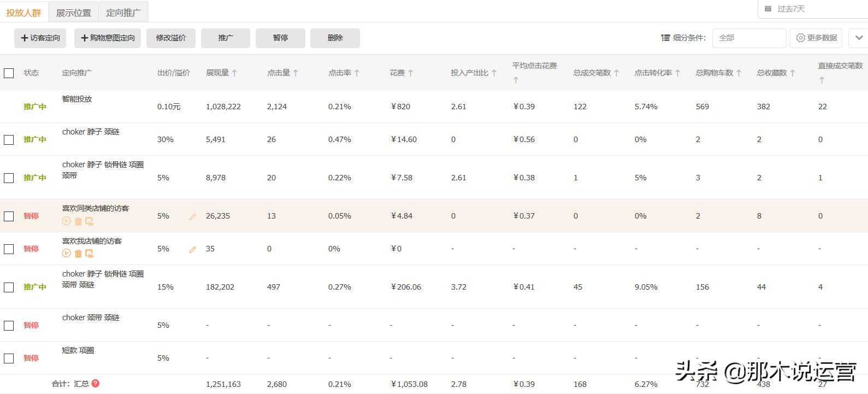
Task: Click the 定向推广 column header
Action: [x=77, y=73]
